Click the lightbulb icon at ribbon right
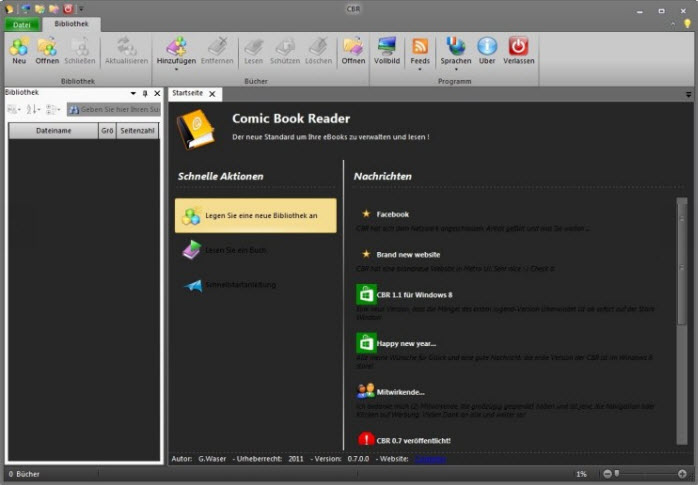The image size is (698, 485). (687, 24)
